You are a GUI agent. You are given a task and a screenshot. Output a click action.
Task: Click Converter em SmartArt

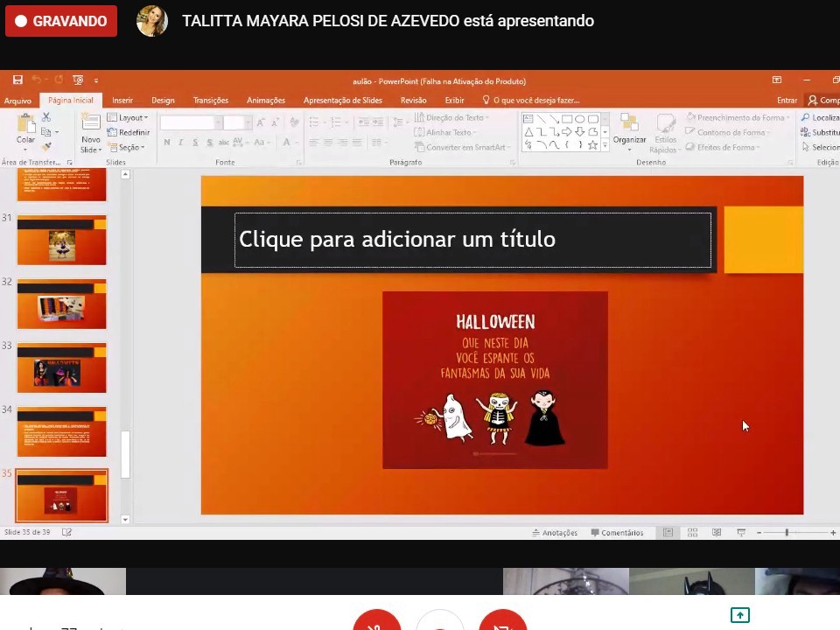(462, 147)
